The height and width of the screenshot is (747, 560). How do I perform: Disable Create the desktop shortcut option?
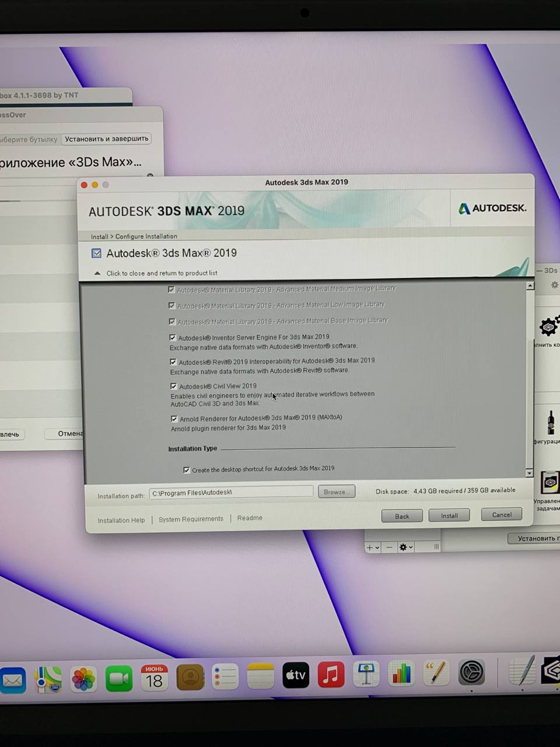tap(187, 470)
